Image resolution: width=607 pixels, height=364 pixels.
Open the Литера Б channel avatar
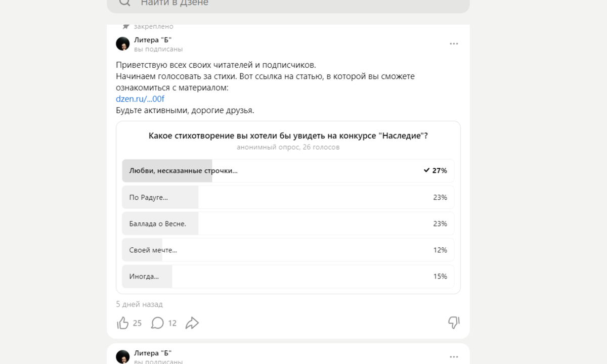point(122,44)
